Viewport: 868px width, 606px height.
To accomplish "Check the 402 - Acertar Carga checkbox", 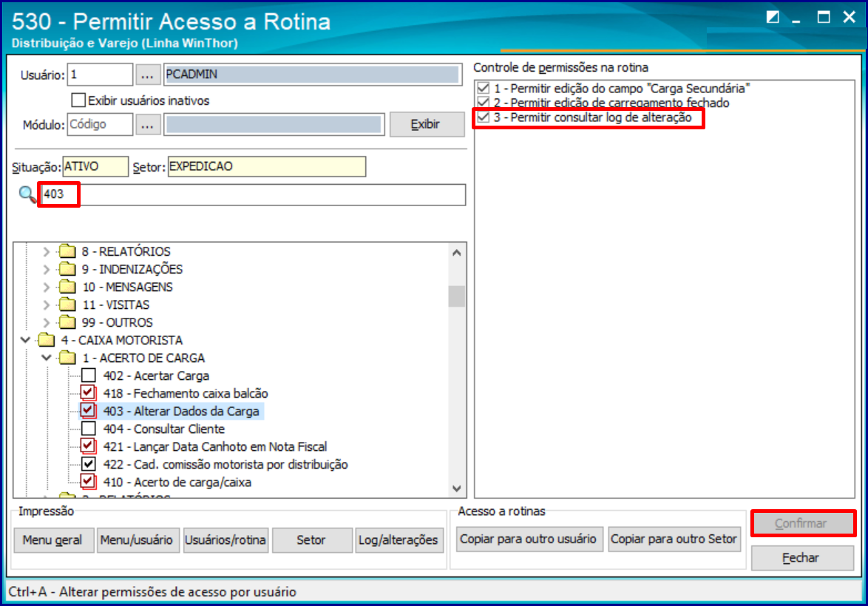I will click(x=89, y=375).
